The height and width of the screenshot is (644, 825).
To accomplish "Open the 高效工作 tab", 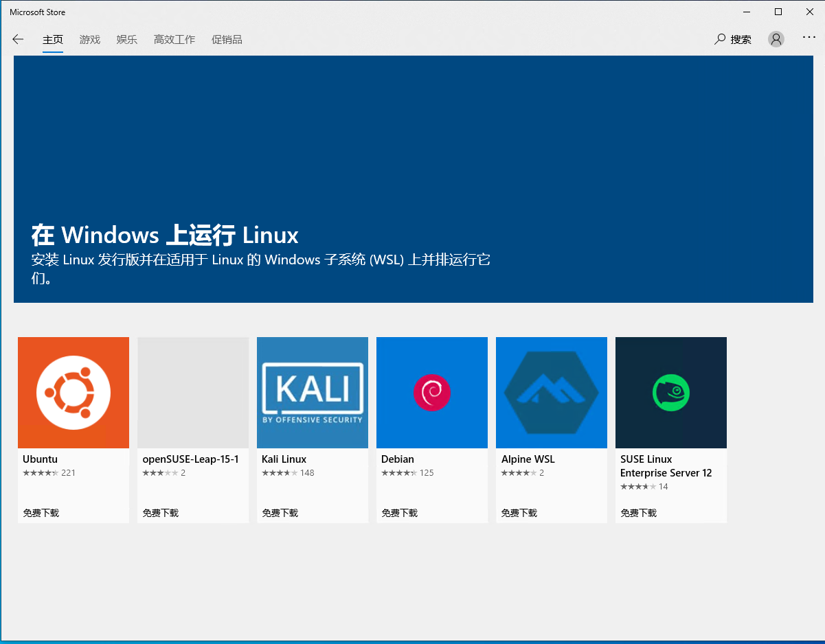I will click(174, 40).
